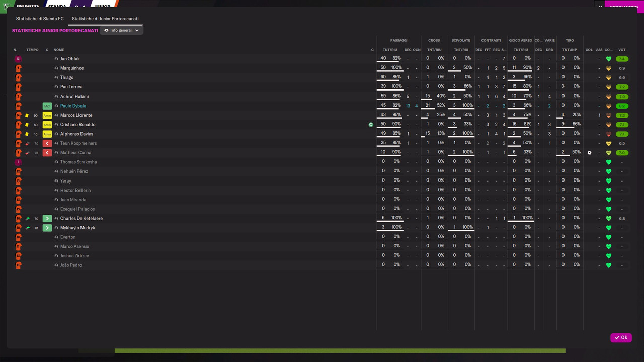Image resolution: width=644 pixels, height=362 pixels.
Task: Click the shirt icon next to Marquinhos
Action: pyautogui.click(x=18, y=68)
